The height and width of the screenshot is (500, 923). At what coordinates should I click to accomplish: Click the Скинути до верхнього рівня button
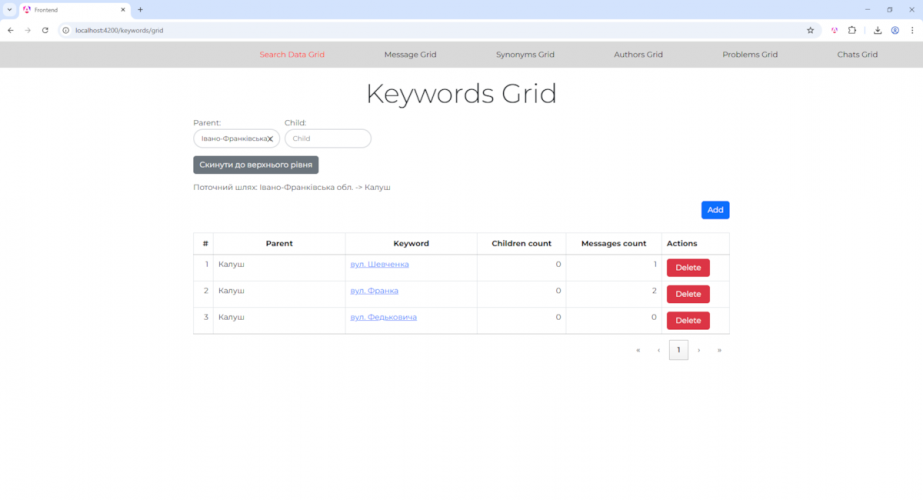[x=256, y=164]
